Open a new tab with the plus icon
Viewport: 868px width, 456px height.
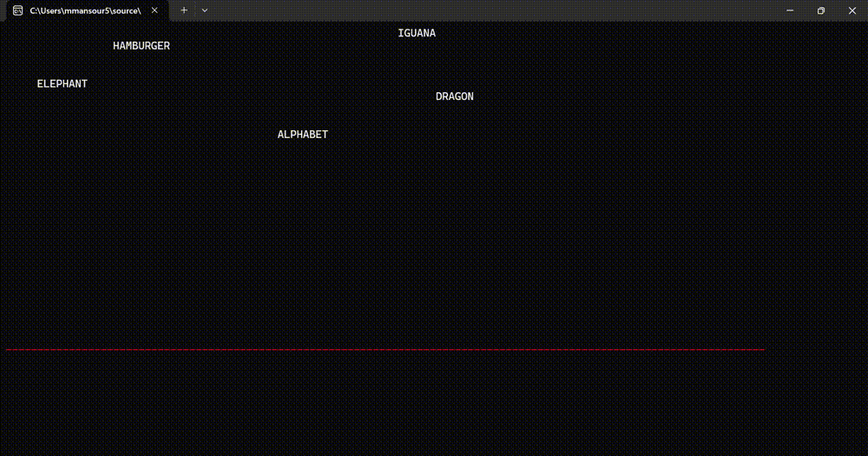click(x=184, y=10)
